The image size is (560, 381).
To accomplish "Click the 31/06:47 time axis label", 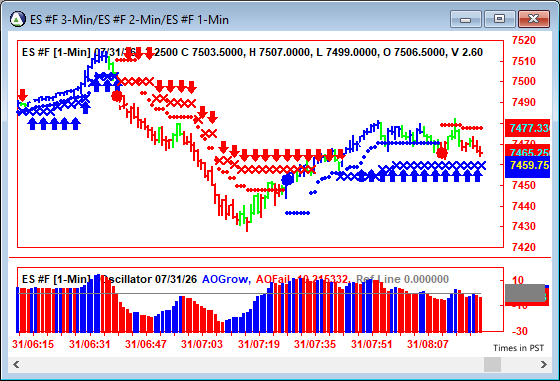I will [x=146, y=345].
